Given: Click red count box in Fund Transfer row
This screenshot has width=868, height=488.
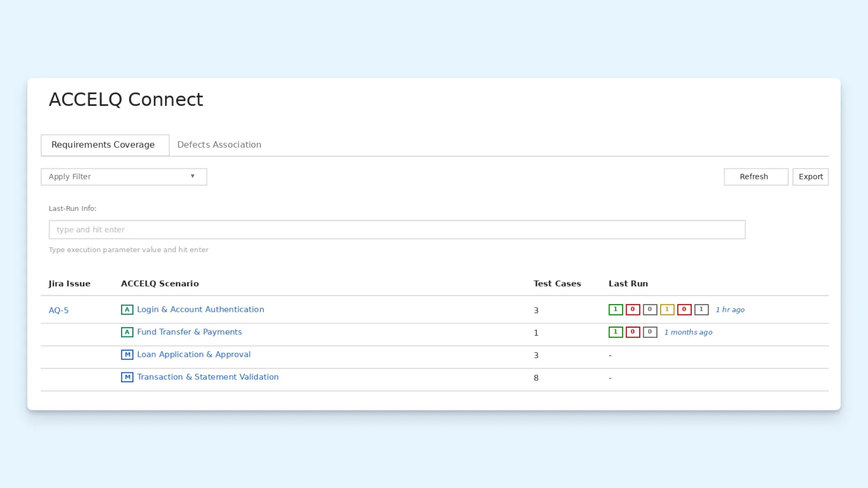Looking at the screenshot, I should 633,332.
